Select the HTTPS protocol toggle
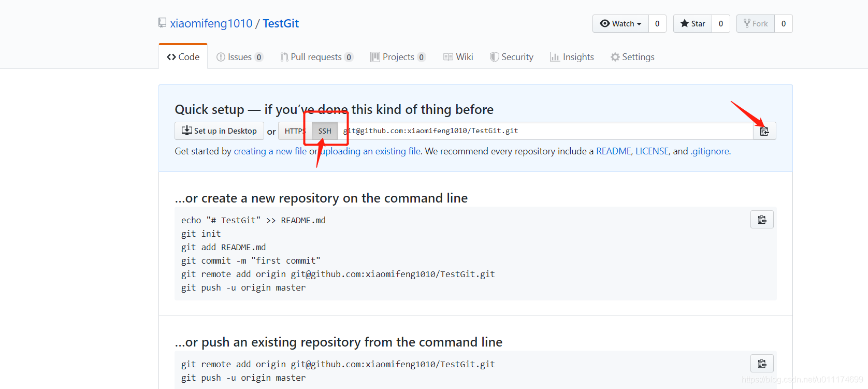 [x=295, y=131]
